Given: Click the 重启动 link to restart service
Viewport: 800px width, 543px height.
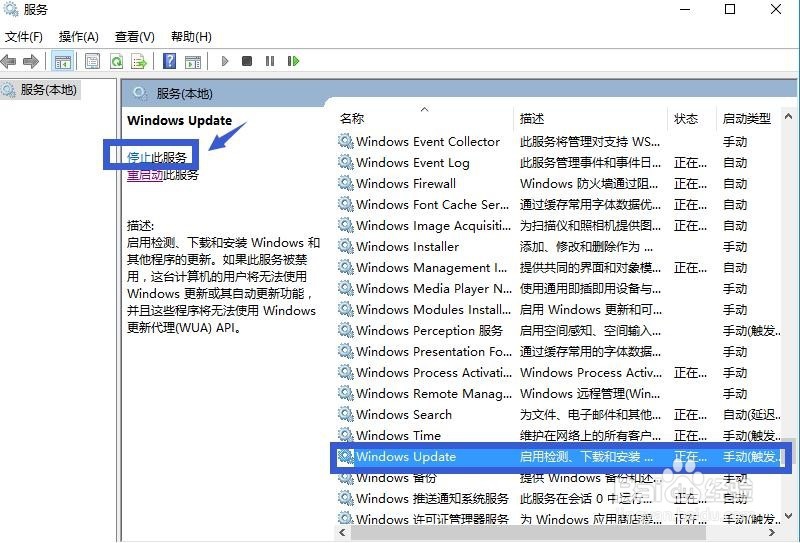Looking at the screenshot, I should [x=145, y=175].
